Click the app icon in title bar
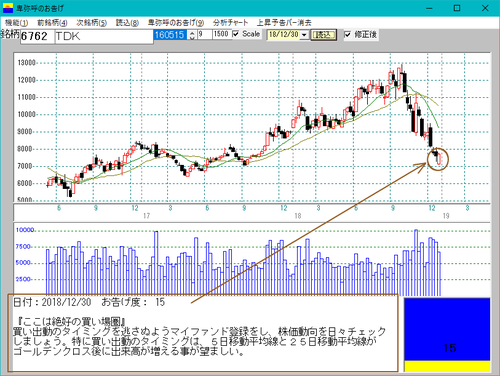The image size is (500, 376). point(8,8)
